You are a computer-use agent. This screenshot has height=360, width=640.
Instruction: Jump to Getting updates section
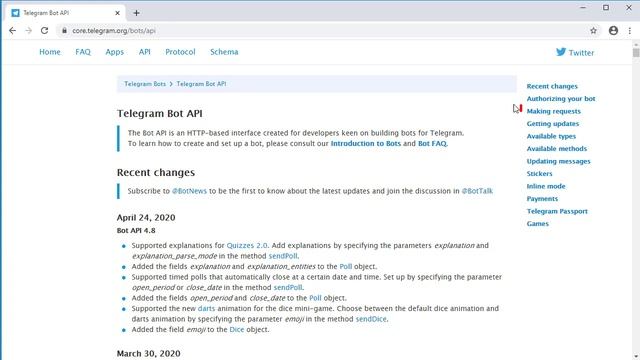click(553, 124)
